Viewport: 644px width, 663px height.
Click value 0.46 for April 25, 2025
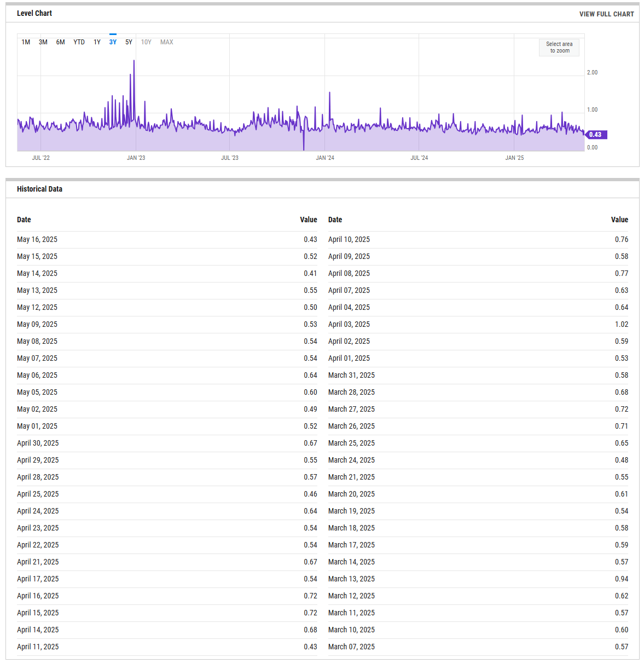(310, 494)
